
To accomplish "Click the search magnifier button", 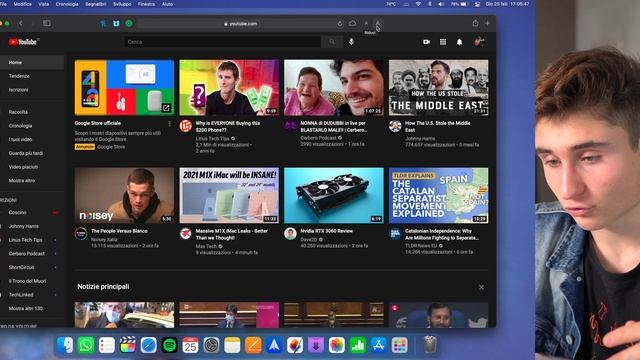I will coord(332,42).
